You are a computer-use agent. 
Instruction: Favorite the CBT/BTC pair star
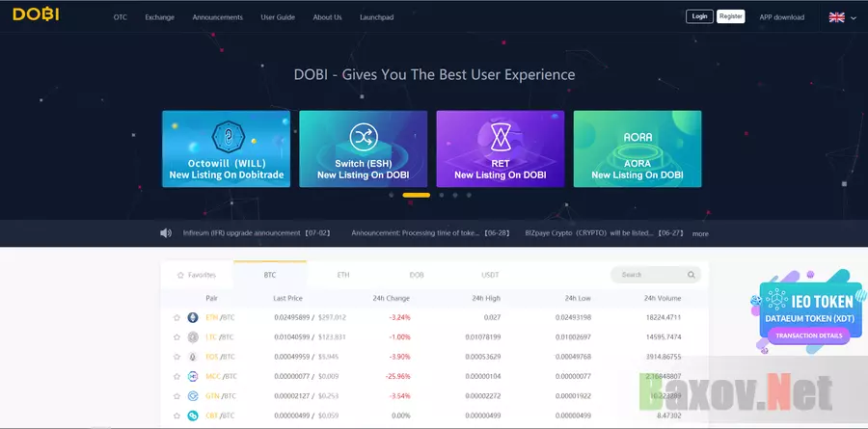point(176,416)
